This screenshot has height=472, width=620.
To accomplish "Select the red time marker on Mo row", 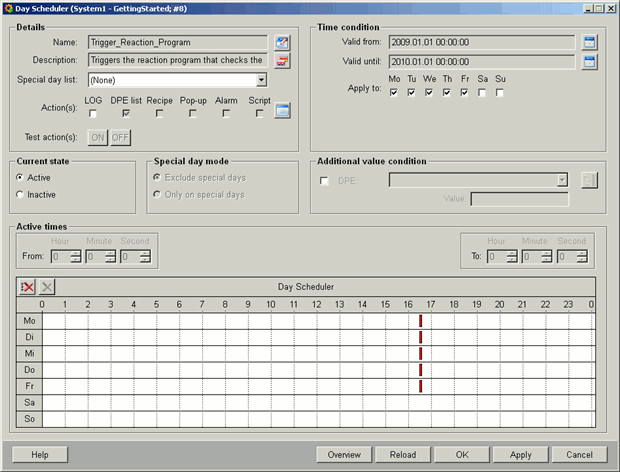I will [x=421, y=321].
